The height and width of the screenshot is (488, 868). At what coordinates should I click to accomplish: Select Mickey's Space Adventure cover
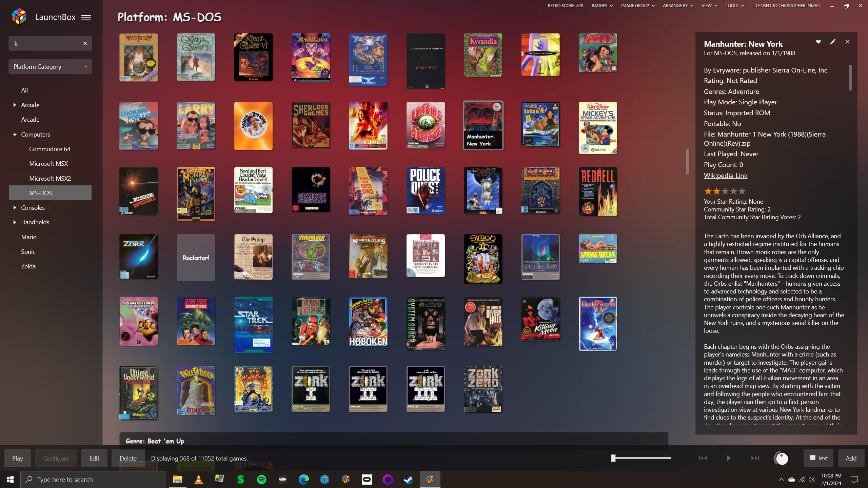pyautogui.click(x=598, y=128)
